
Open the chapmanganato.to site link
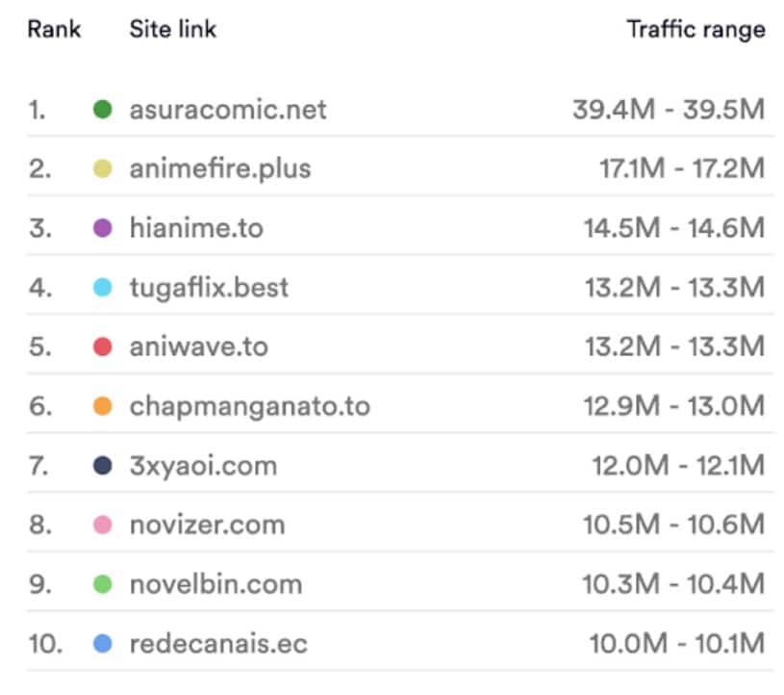[x=250, y=406]
